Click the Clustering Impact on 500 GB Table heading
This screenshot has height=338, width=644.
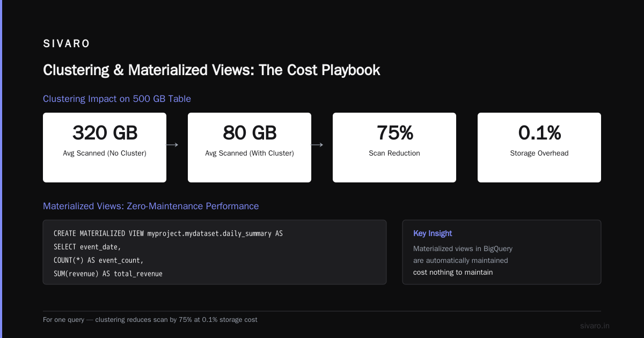117,99
